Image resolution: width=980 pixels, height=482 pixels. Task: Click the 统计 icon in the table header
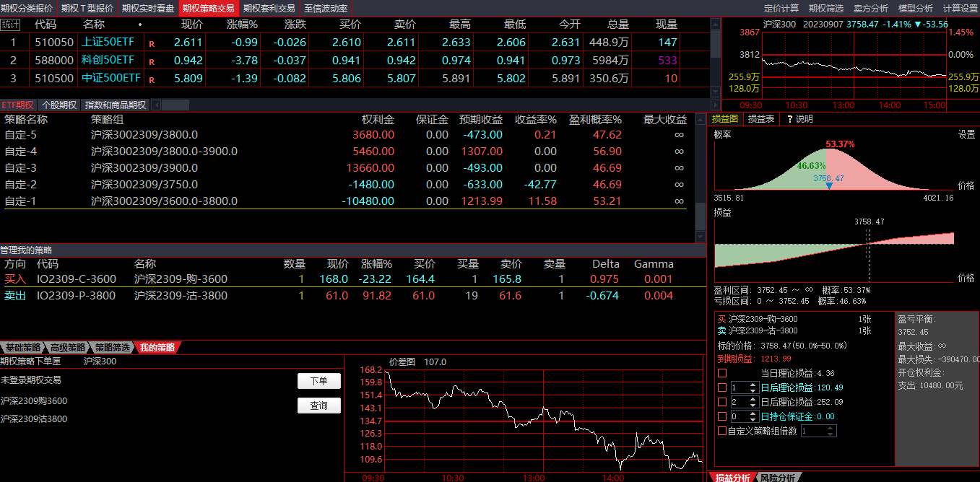(x=10, y=25)
